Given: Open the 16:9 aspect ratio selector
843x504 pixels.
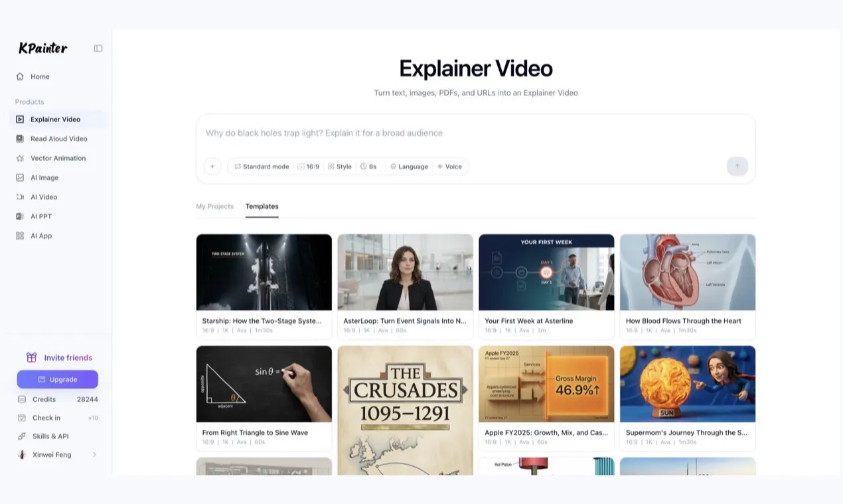Looking at the screenshot, I should [308, 166].
